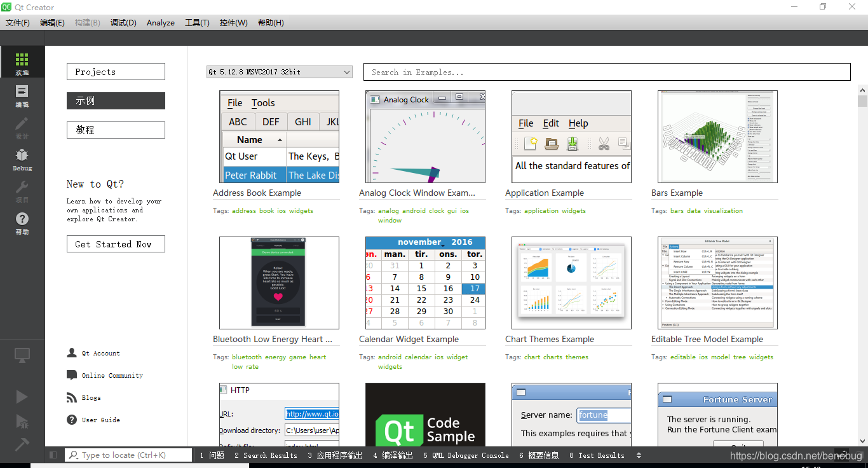Click the green Run play button

22,397
